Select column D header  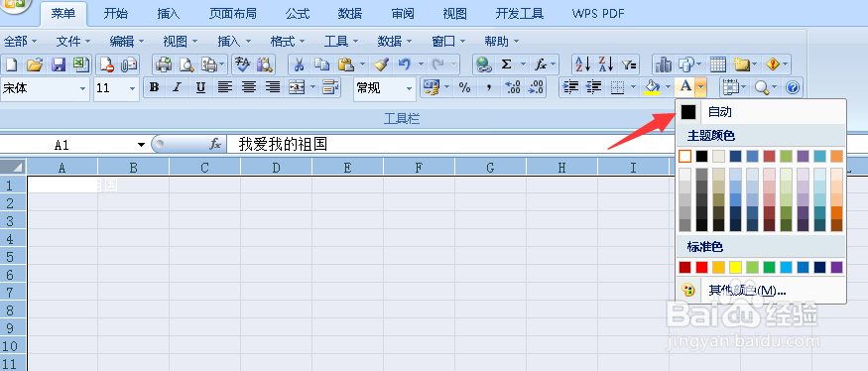tap(276, 167)
